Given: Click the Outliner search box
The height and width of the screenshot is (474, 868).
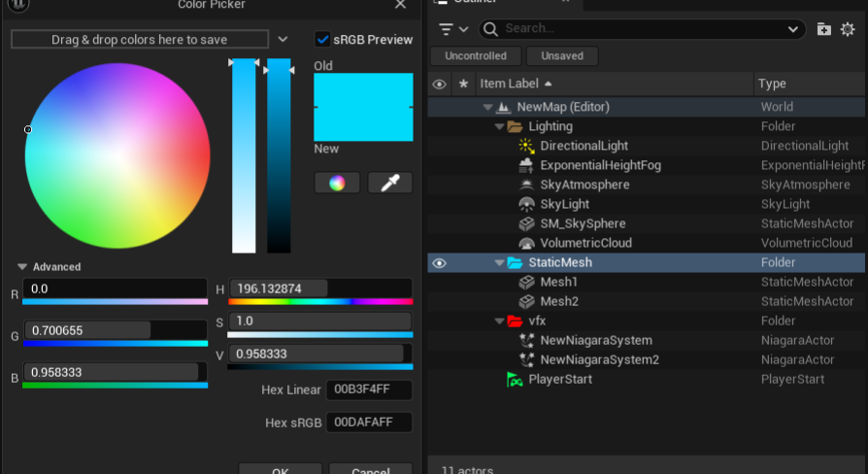Looking at the screenshot, I should (643, 29).
